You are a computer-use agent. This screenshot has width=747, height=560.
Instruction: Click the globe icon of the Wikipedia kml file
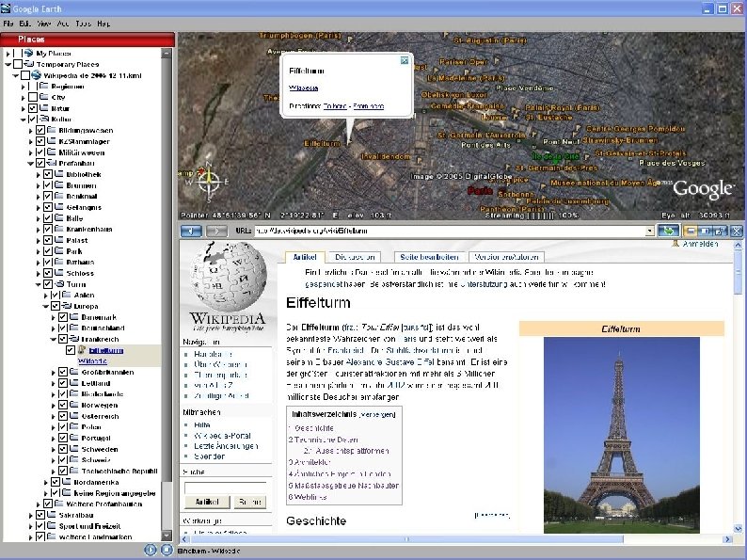click(36, 75)
